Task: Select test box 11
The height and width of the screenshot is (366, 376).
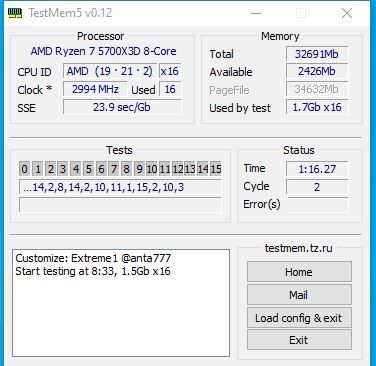Action: (x=165, y=169)
